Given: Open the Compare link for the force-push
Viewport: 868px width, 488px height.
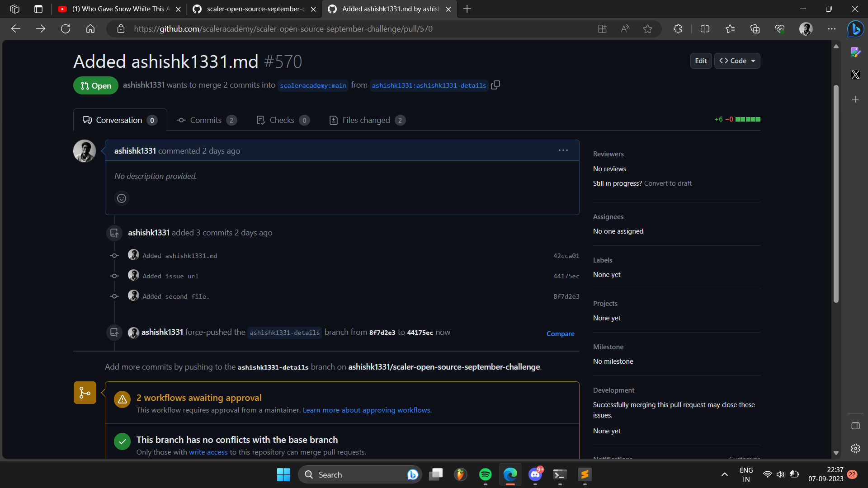Looking at the screenshot, I should [x=560, y=333].
